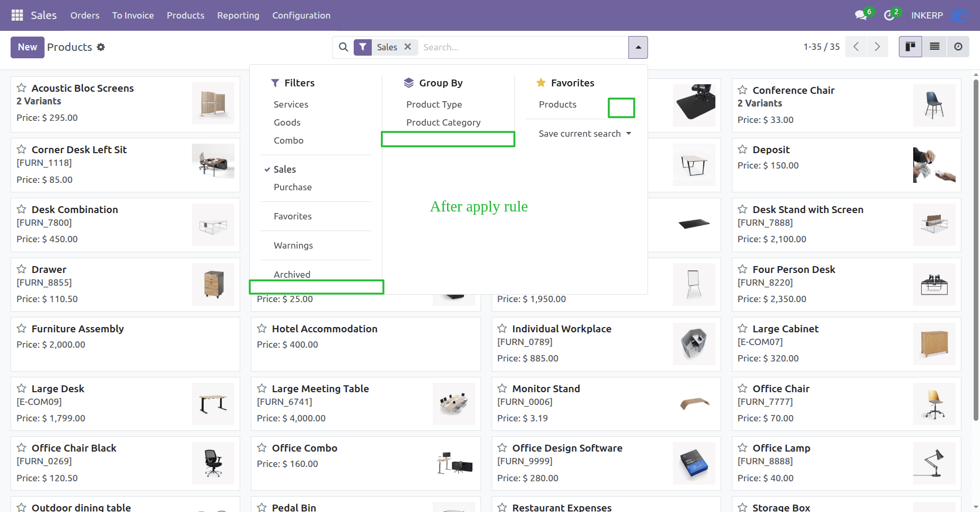Apply the Goods filter
This screenshot has height=512, width=980.
point(287,122)
